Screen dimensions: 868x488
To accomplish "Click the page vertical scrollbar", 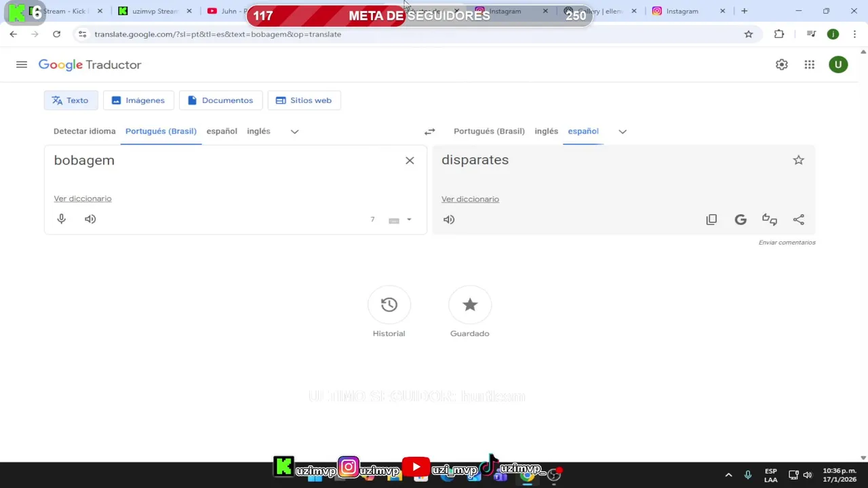I will pyautogui.click(x=863, y=254).
